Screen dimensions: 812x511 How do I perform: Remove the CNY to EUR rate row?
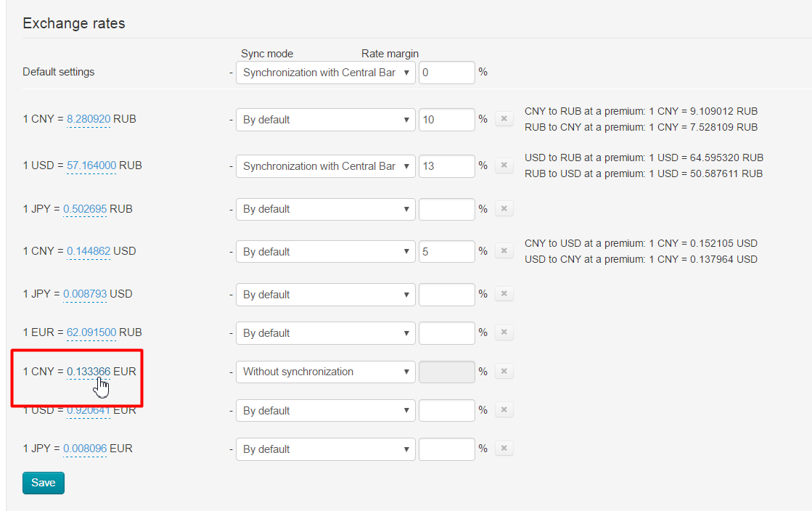[504, 371]
